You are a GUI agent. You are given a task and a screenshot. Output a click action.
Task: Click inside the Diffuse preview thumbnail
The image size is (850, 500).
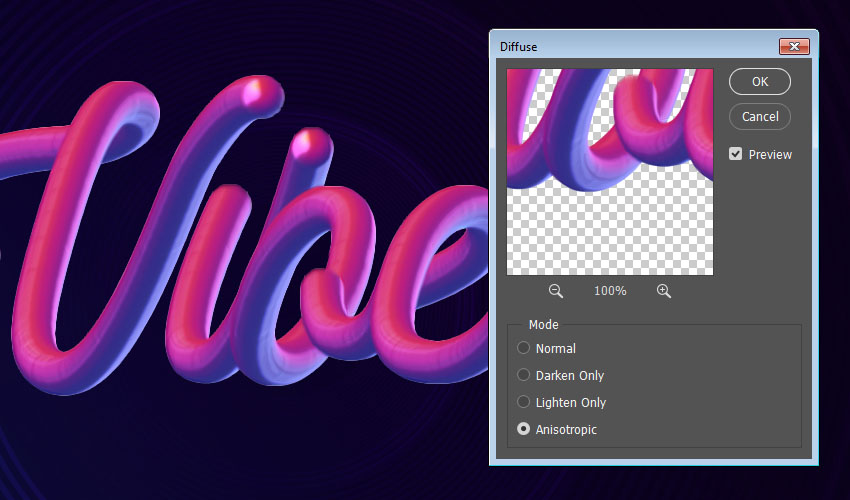tap(610, 172)
